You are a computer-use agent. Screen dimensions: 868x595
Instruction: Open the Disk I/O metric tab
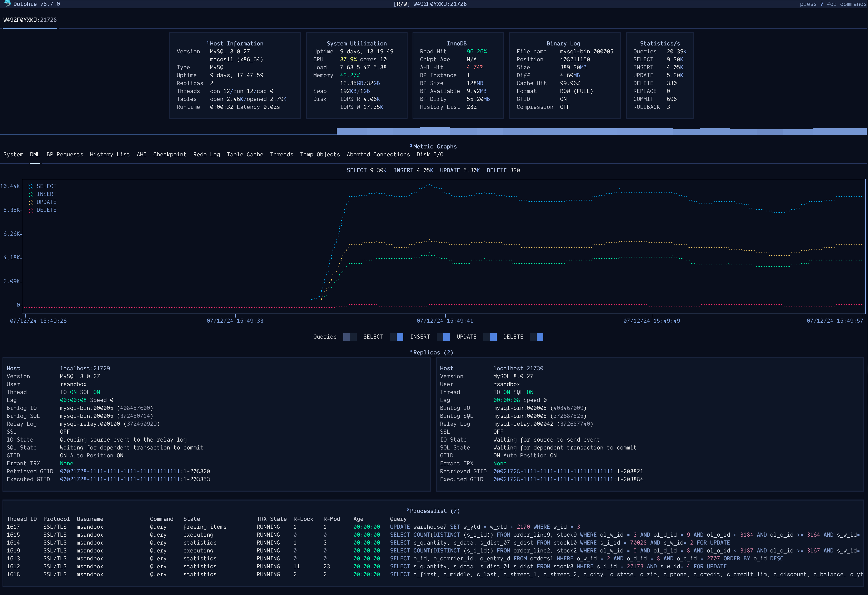click(430, 154)
